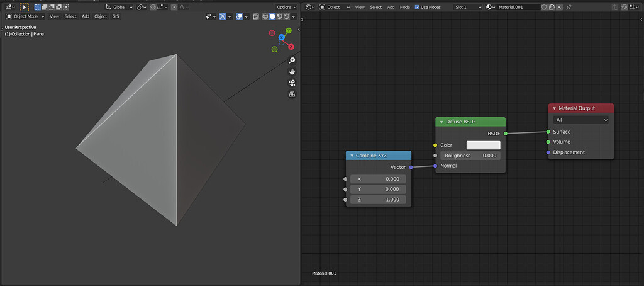644x286 pixels.
Task: Toggle Use Nodes checkbox
Action: pyautogui.click(x=418, y=7)
